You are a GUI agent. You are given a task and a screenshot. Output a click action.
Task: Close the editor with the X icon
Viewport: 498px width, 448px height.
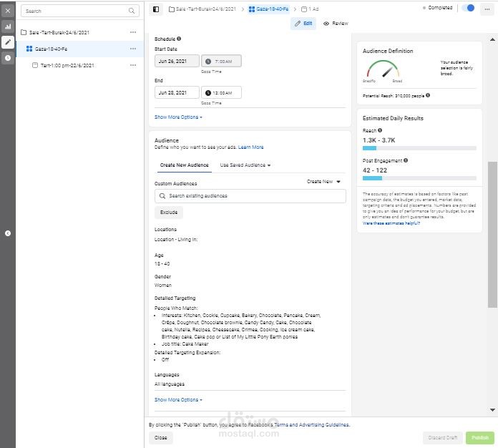click(8, 11)
